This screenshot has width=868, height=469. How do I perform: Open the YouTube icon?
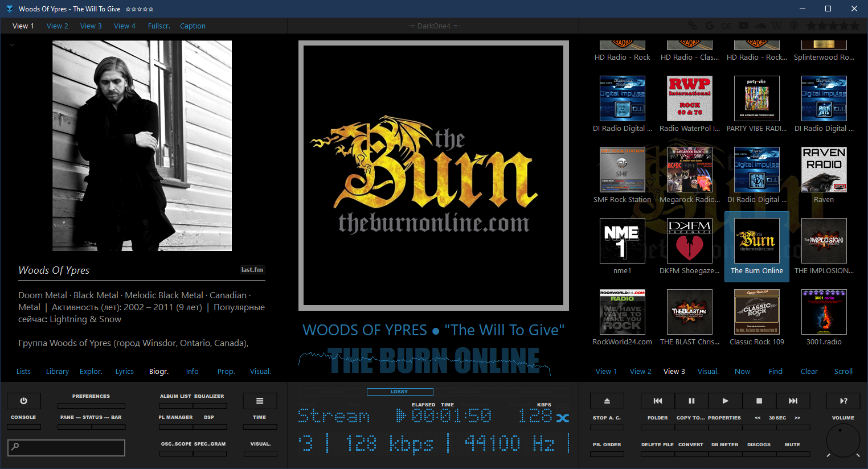744,26
